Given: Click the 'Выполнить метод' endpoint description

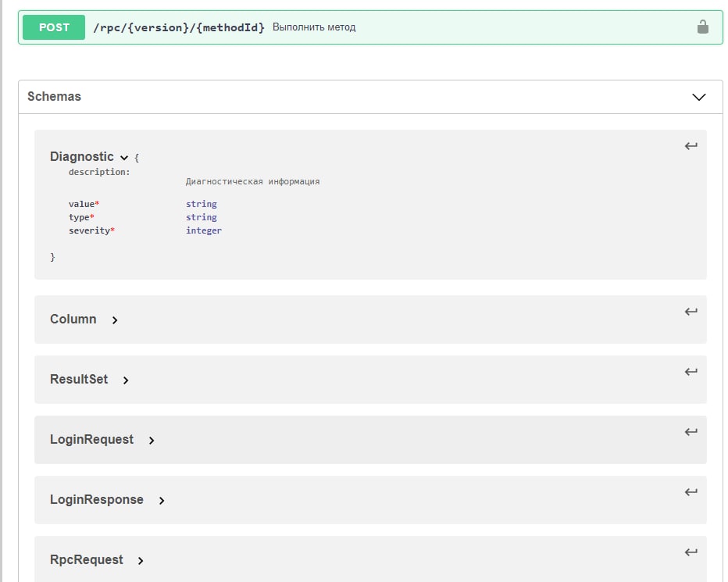Looking at the screenshot, I should coord(314,27).
